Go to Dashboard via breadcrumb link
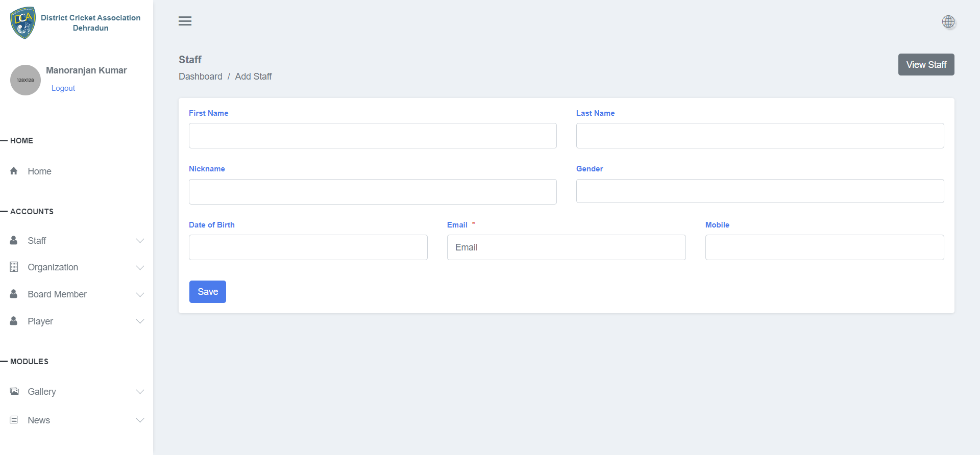The height and width of the screenshot is (455, 980). click(x=200, y=77)
